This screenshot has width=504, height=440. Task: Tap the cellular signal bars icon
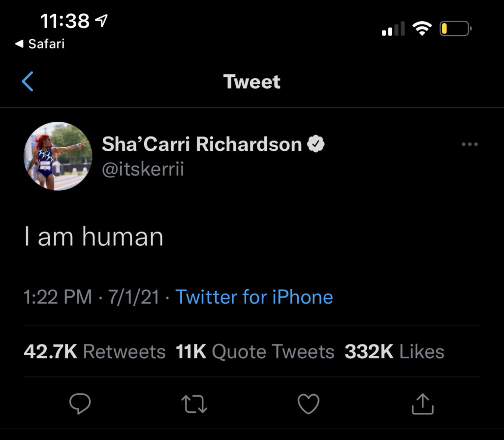coord(393,29)
